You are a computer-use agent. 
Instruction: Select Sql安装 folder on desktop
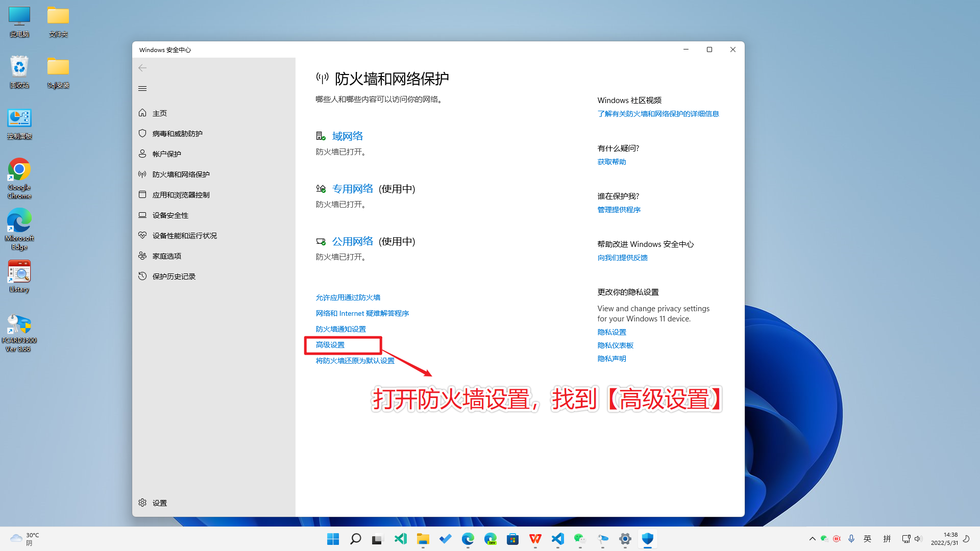tap(58, 72)
